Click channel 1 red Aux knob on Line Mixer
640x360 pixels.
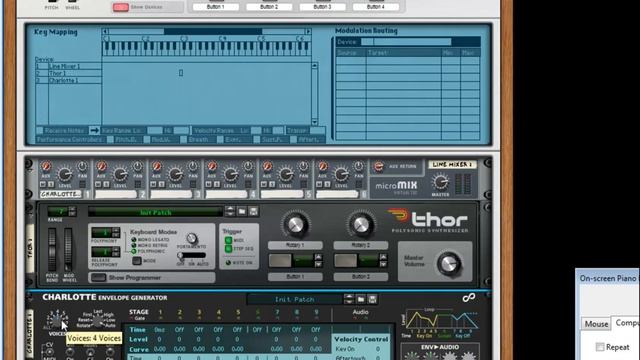[46, 166]
